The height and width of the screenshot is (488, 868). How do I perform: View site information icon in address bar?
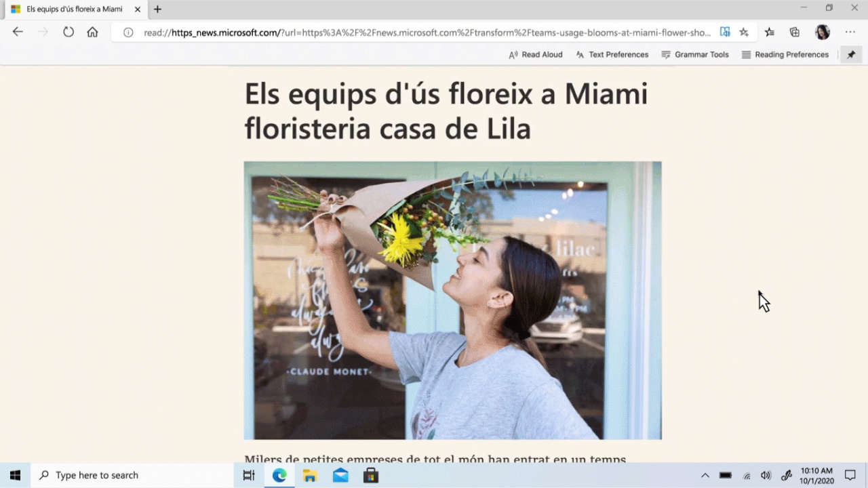(128, 33)
